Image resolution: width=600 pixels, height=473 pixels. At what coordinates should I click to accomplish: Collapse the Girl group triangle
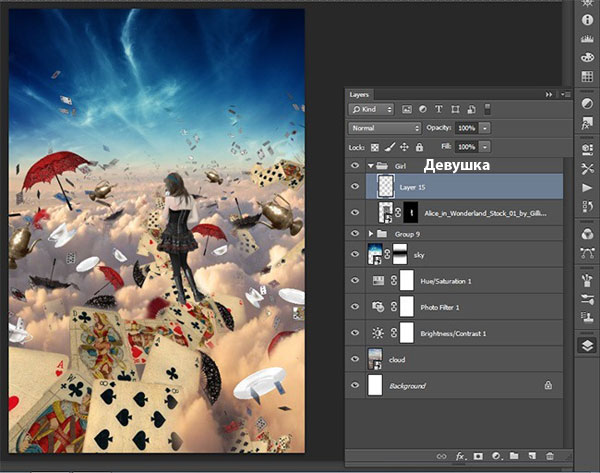[370, 166]
